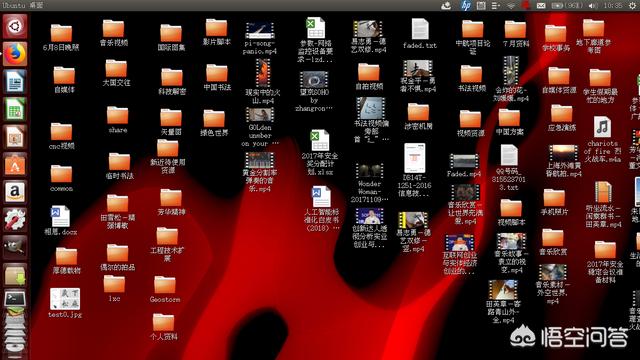Select the 个人资料 folder
The height and width of the screenshot is (360, 640).
tap(163, 327)
